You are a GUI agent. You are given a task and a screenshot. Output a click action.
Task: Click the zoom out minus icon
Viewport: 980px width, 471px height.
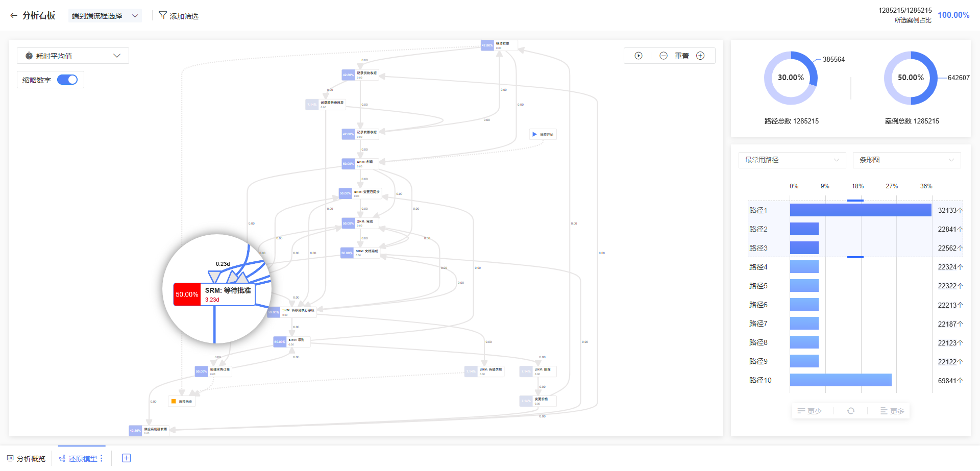point(664,56)
